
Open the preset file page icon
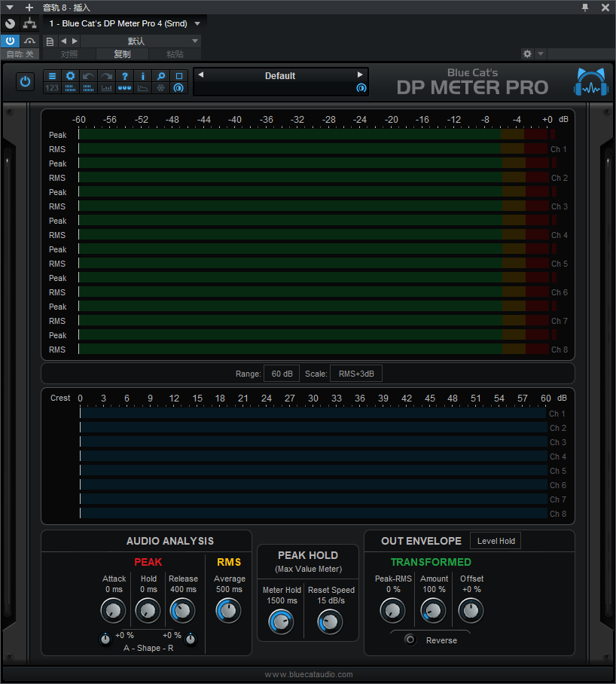50,41
